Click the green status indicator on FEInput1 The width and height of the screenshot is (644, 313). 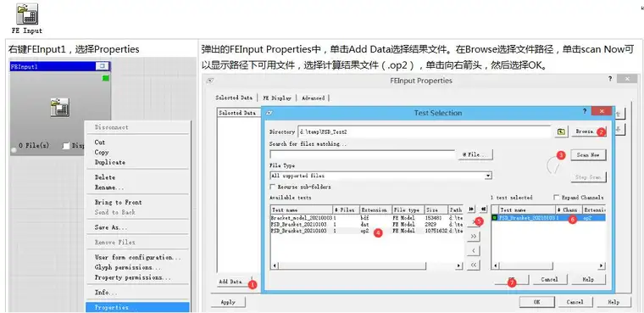click(106, 78)
